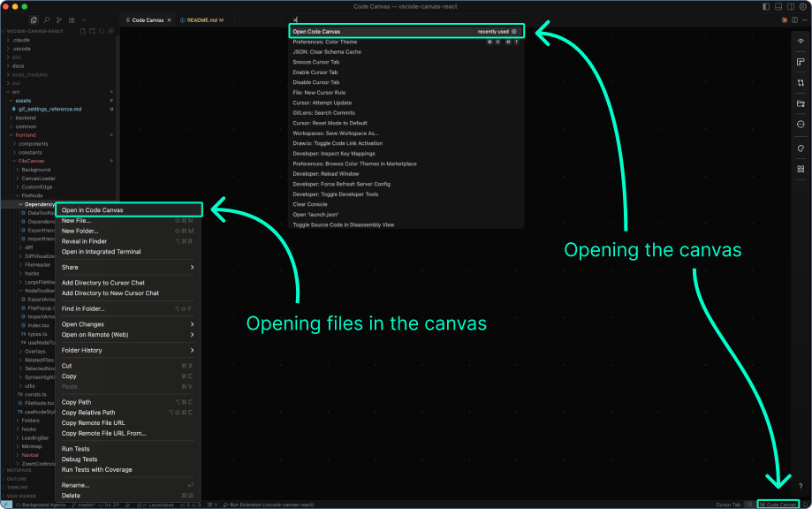
Task: Choose Developer: Reload Window command
Action: click(x=406, y=174)
